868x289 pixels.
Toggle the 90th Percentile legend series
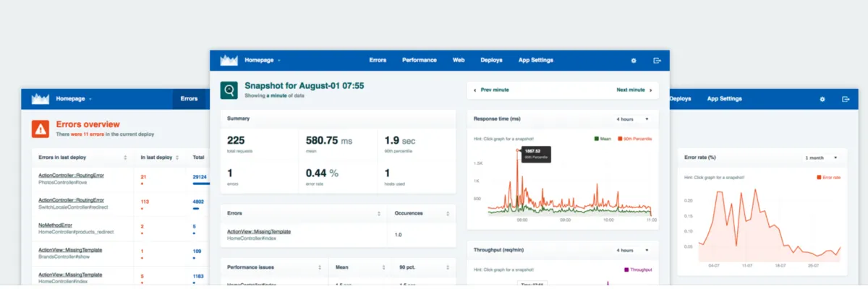click(634, 138)
